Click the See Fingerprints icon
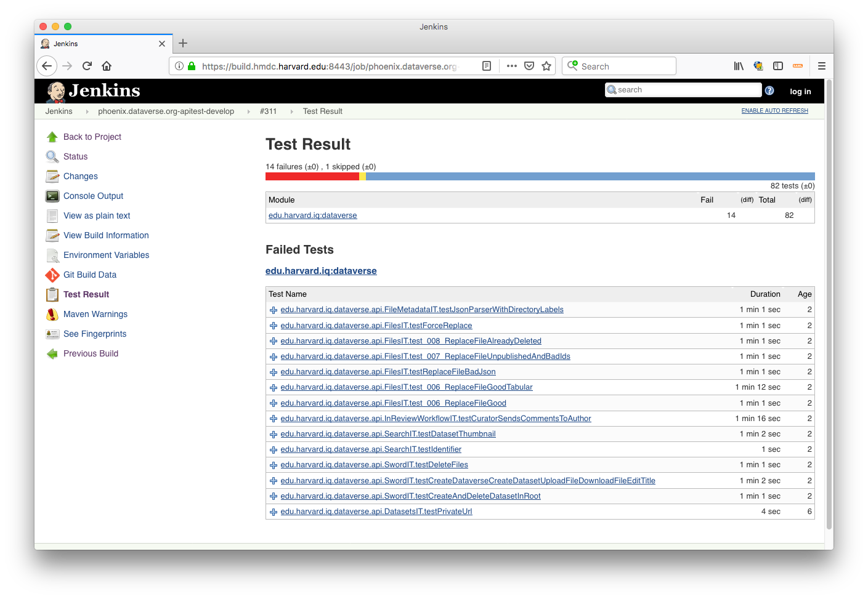Image resolution: width=868 pixels, height=599 pixels. 52,334
